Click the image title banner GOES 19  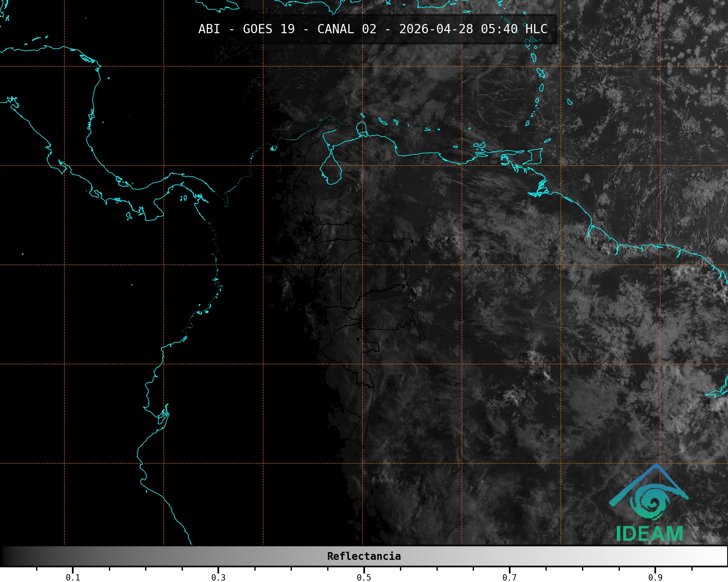tap(269, 29)
